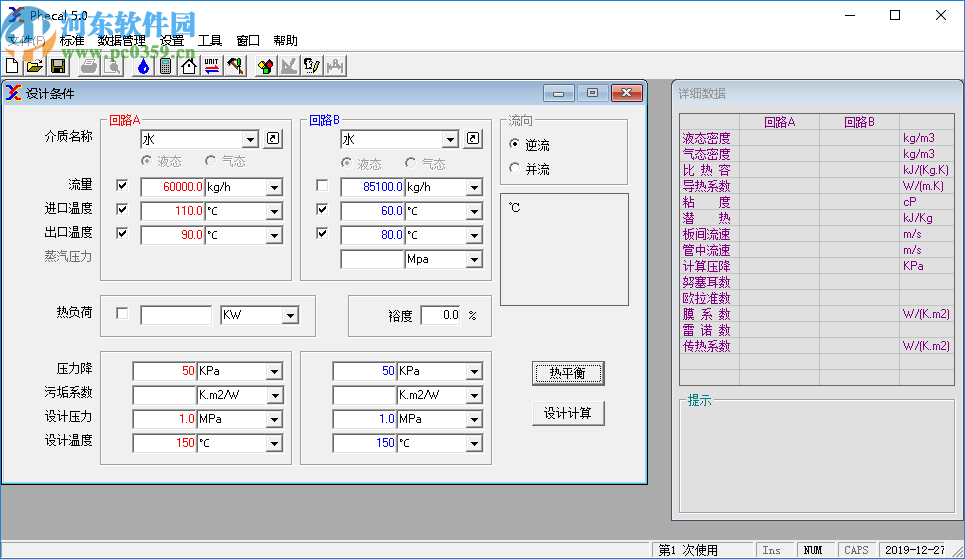Open 回路A 污垢系数 K.m2/W dropdown
This screenshot has width=965, height=559.
[x=274, y=395]
